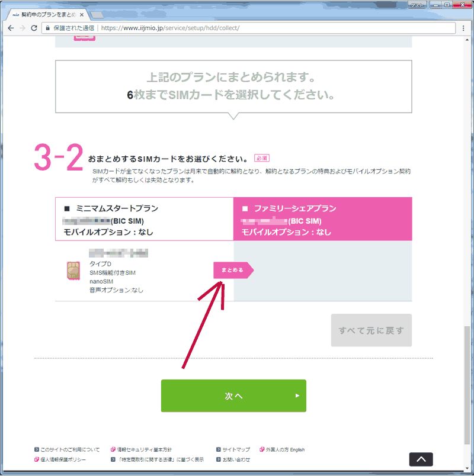
Task: Open the 外国人の方 English link
Action: pos(285,450)
